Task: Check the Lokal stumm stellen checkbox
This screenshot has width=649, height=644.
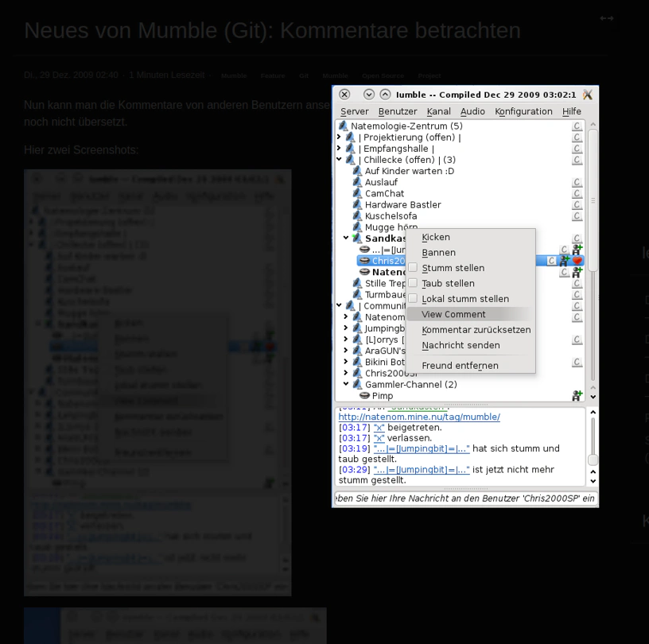Action: pos(413,298)
